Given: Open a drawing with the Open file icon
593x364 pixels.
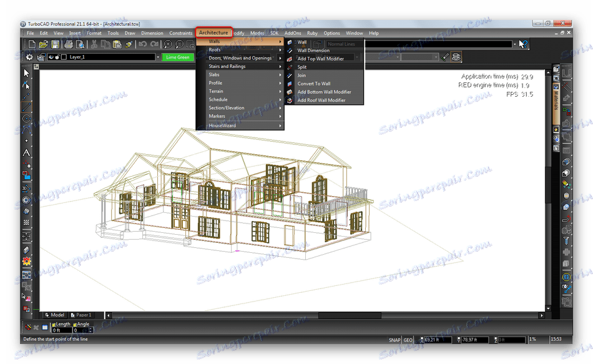Looking at the screenshot, I should point(42,44).
